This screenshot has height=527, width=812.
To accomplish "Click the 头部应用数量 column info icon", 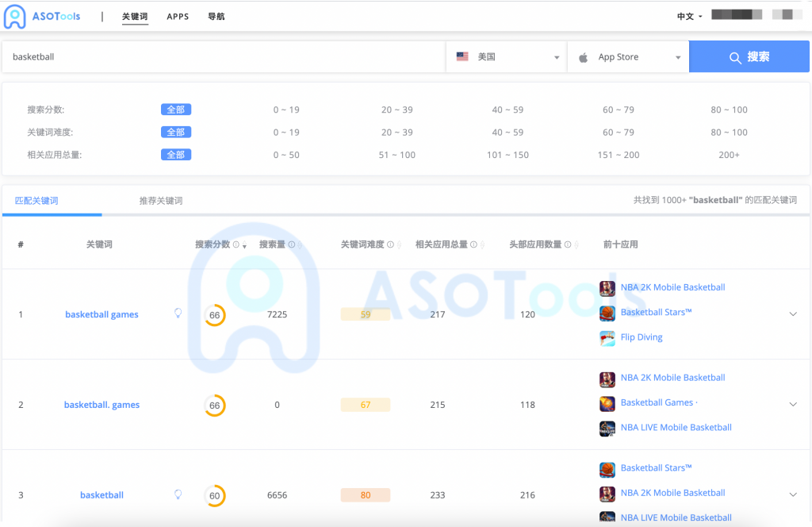I will [568, 244].
